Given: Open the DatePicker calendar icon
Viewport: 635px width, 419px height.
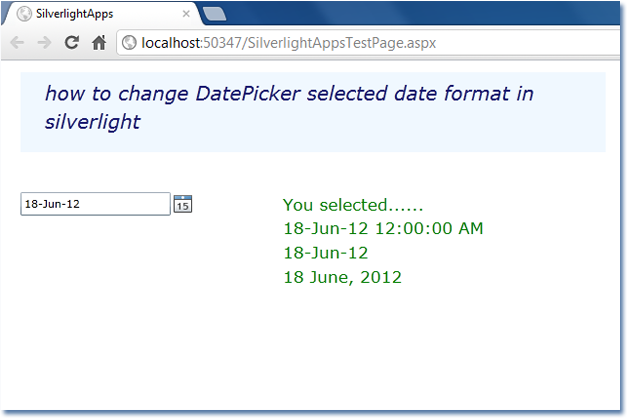Looking at the screenshot, I should (x=183, y=204).
